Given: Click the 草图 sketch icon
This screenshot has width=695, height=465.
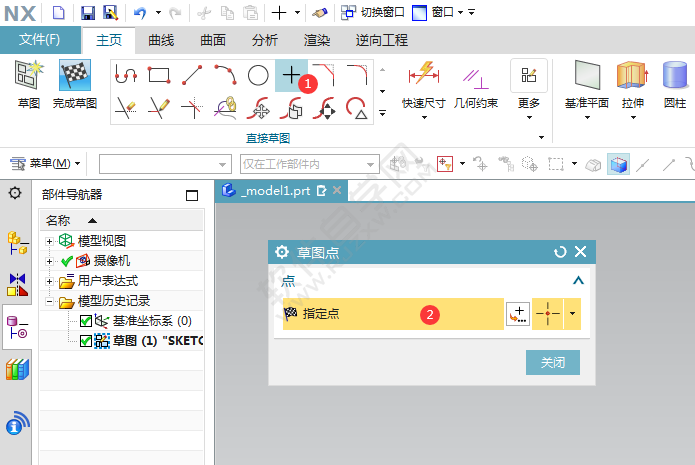Looking at the screenshot, I should pos(29,84).
